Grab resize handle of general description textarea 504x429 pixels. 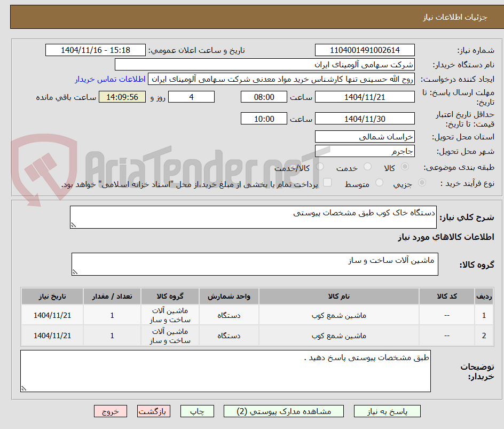(x=73, y=225)
